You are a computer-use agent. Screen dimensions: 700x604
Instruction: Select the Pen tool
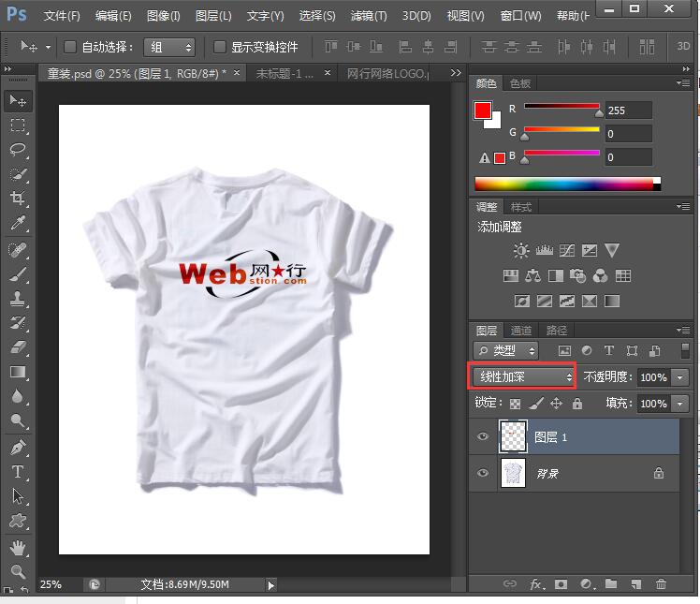click(x=18, y=448)
